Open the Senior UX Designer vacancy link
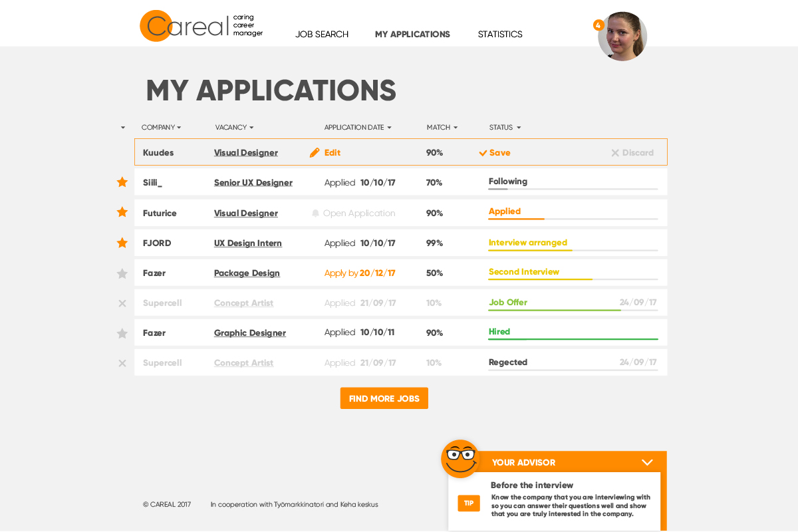Viewport: 798px width, 532px height. click(x=253, y=183)
